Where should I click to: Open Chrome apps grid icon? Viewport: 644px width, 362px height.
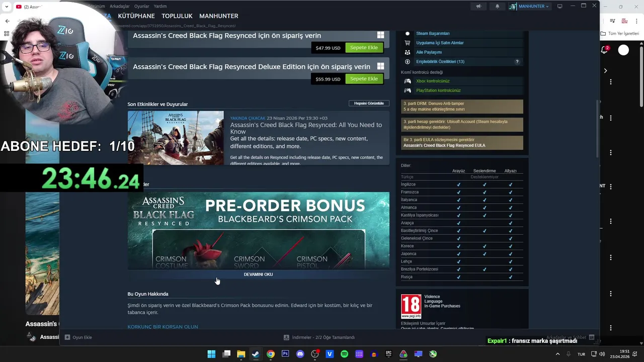7,34
